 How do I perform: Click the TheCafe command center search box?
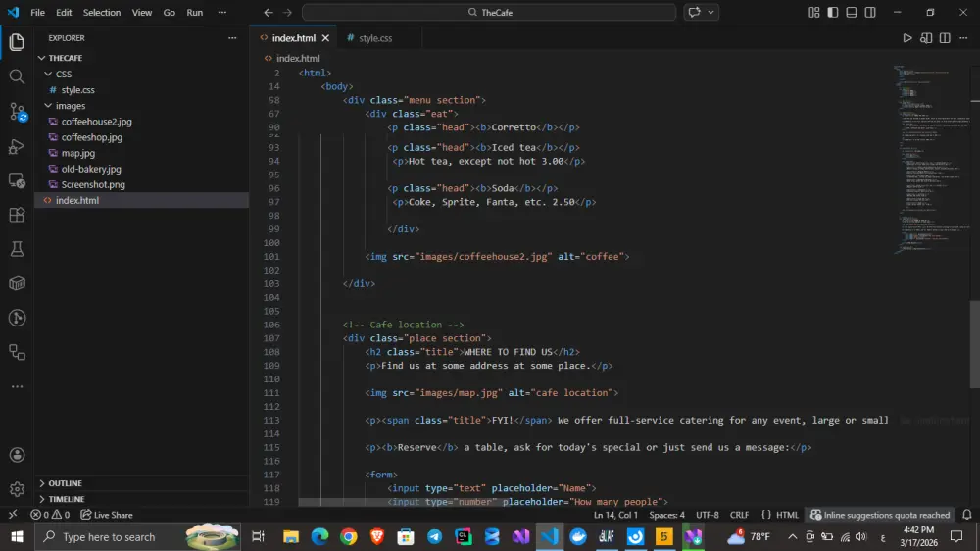pos(489,13)
